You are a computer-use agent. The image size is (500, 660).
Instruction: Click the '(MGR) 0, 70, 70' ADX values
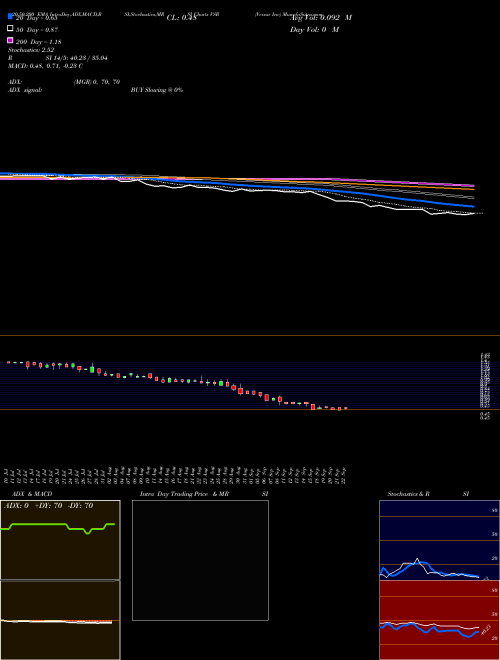(97, 82)
